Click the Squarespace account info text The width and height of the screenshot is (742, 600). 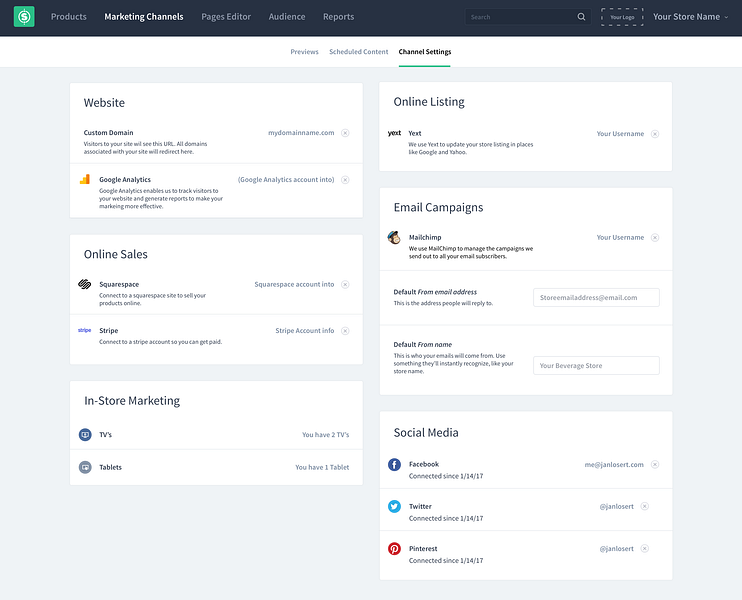[294, 284]
